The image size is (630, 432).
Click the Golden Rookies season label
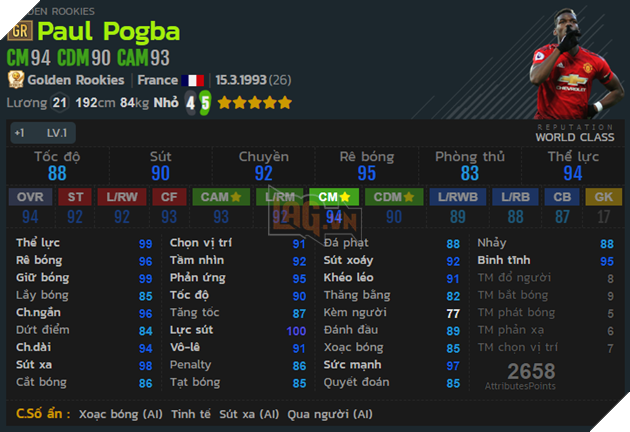[x=76, y=80]
